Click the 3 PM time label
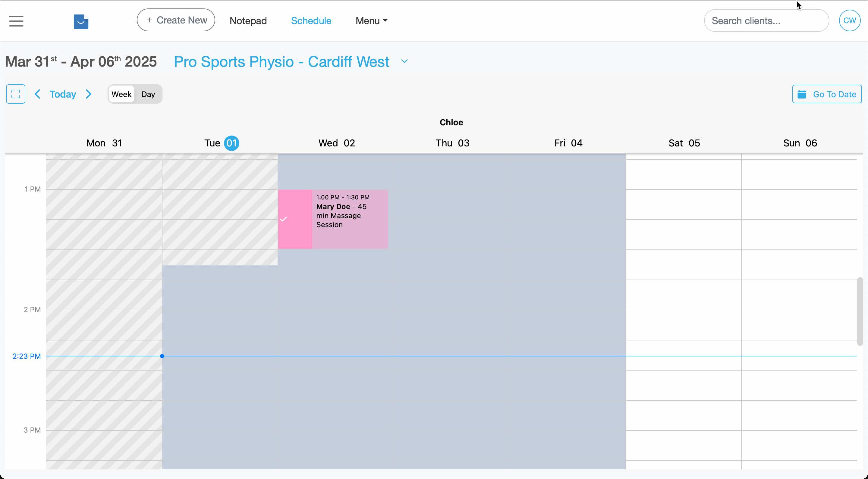This screenshot has height=479, width=868. click(32, 430)
